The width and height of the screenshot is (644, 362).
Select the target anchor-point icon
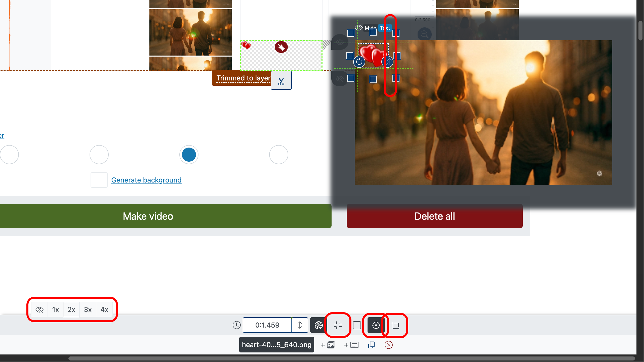[375, 325]
